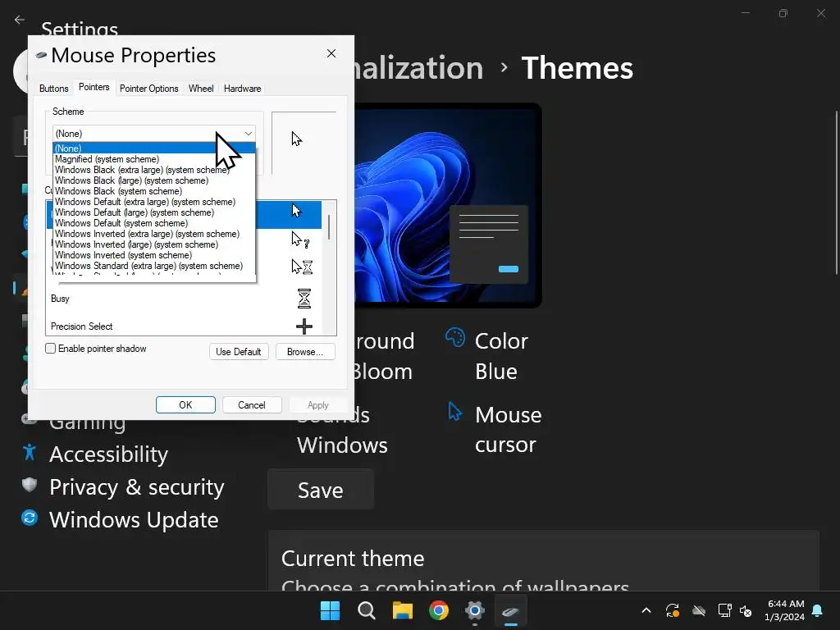Screen dimensions: 840x630
Task: Click Themes in the breadcrumb
Action: click(577, 68)
